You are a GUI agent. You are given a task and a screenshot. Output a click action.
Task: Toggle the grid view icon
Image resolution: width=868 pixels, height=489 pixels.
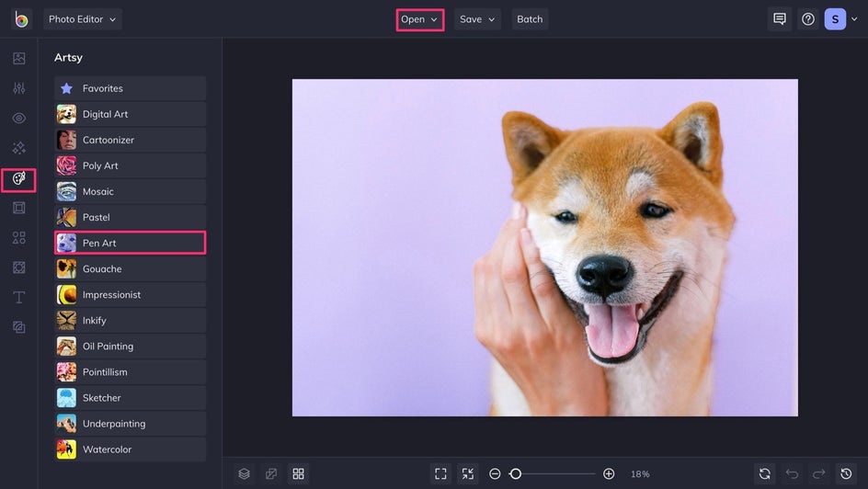pyautogui.click(x=298, y=473)
